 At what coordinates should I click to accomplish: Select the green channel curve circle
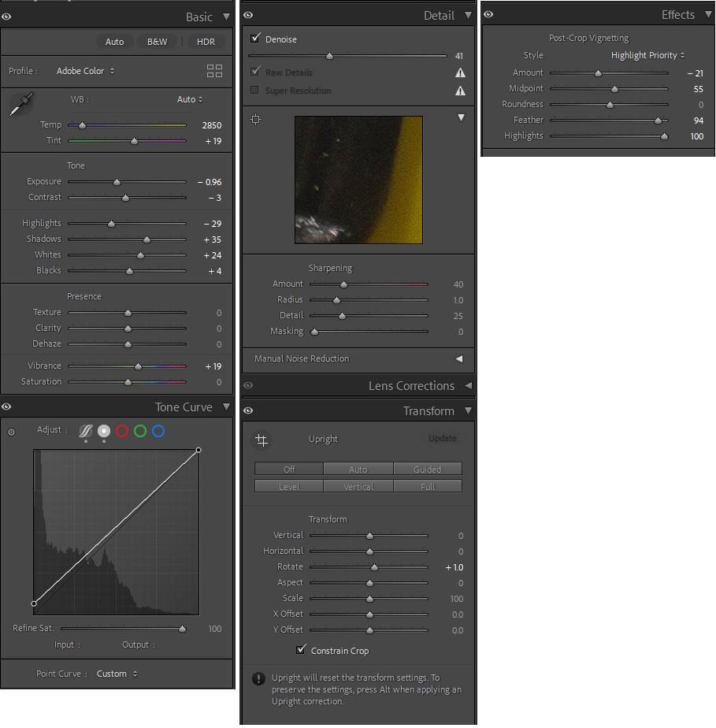140,431
